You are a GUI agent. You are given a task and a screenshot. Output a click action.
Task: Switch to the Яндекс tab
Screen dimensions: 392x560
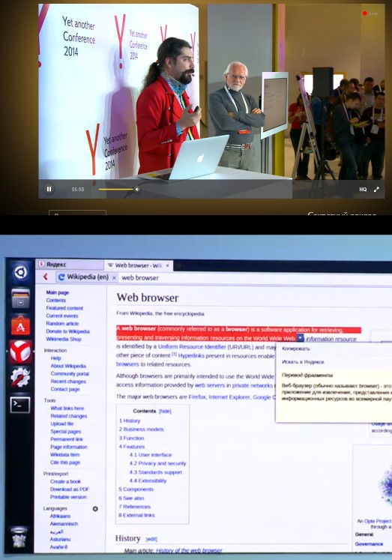(70, 265)
